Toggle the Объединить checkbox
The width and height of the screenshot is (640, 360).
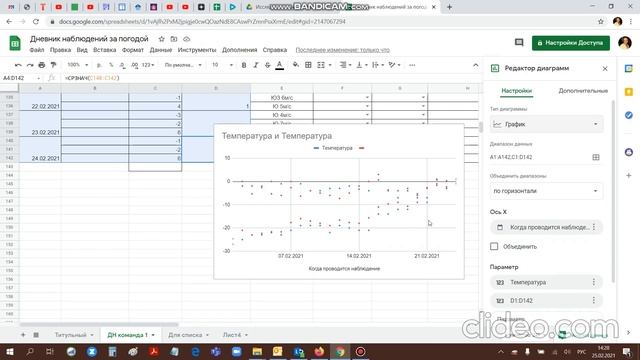[494, 247]
